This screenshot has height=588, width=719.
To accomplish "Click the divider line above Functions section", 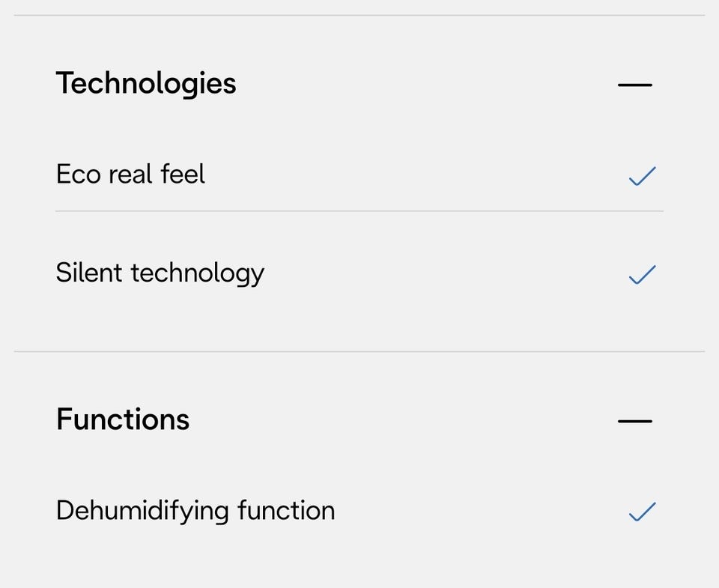I will [359, 352].
